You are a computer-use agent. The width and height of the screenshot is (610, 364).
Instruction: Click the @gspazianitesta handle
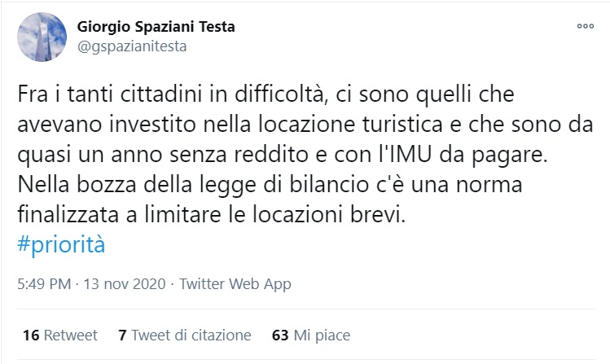click(x=132, y=46)
